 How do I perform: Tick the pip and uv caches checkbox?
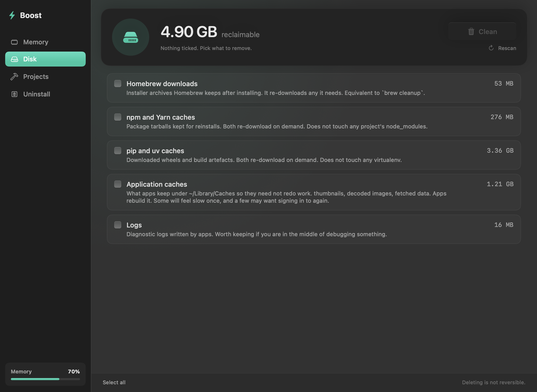click(118, 151)
